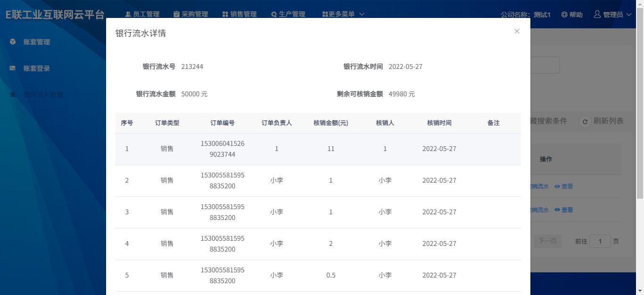
Task: Click the 员工管理 person icon
Action: [128, 14]
